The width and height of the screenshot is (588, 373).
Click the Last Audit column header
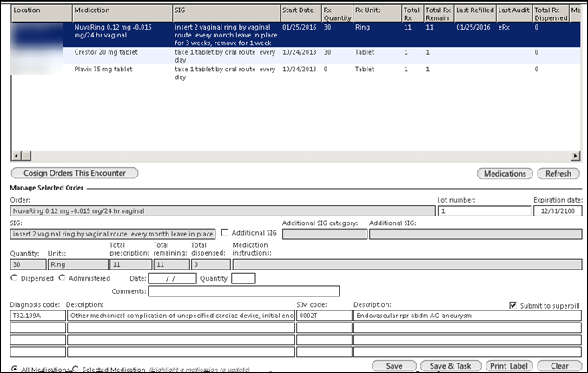pos(514,14)
